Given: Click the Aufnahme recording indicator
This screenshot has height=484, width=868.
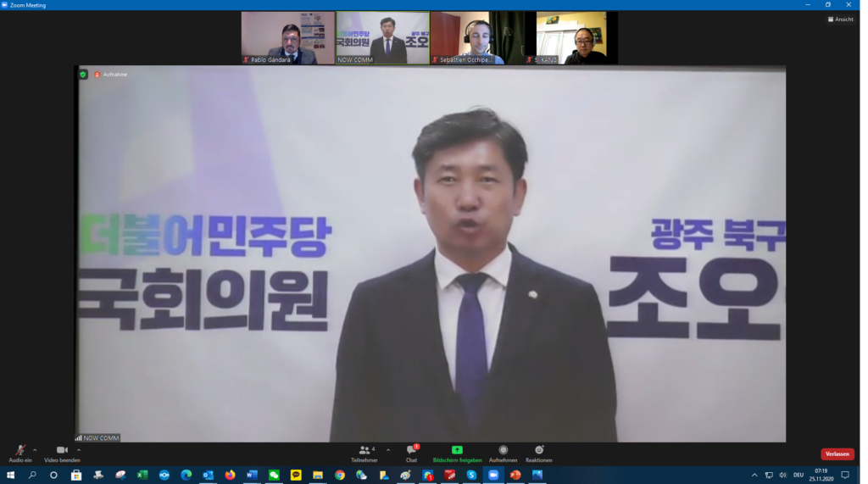Looking at the screenshot, I should click(111, 75).
